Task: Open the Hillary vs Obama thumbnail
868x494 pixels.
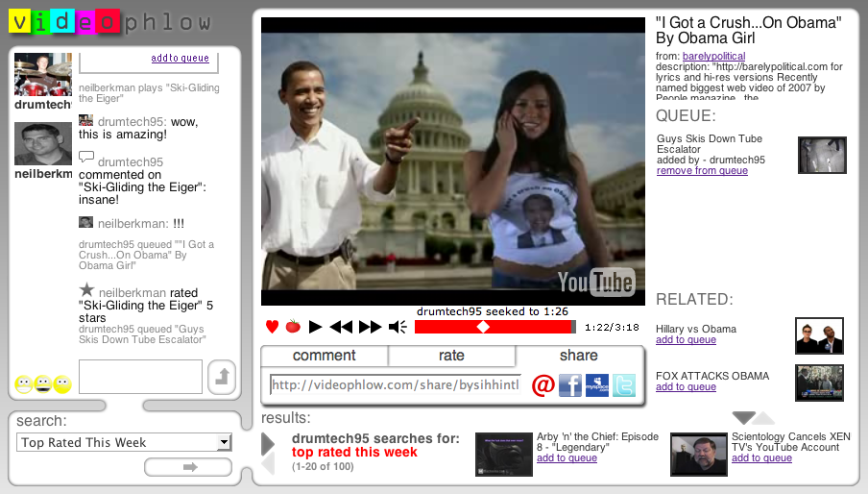Action: 819,335
